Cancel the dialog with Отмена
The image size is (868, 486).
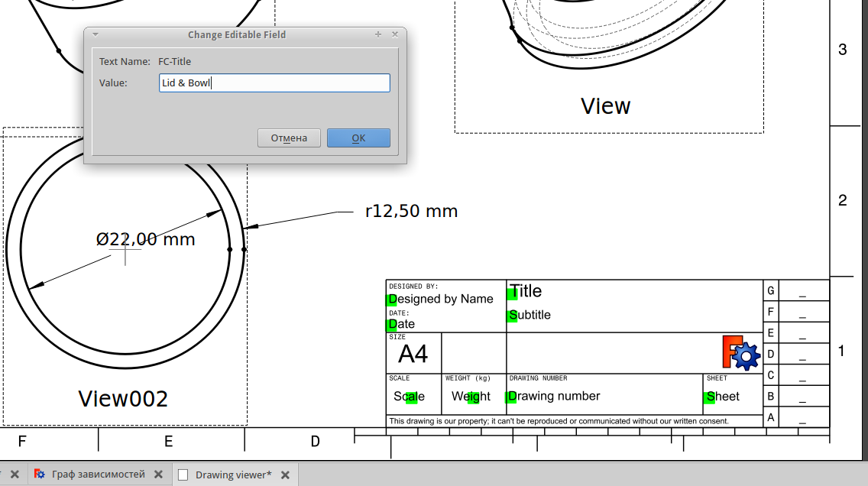tap(289, 138)
